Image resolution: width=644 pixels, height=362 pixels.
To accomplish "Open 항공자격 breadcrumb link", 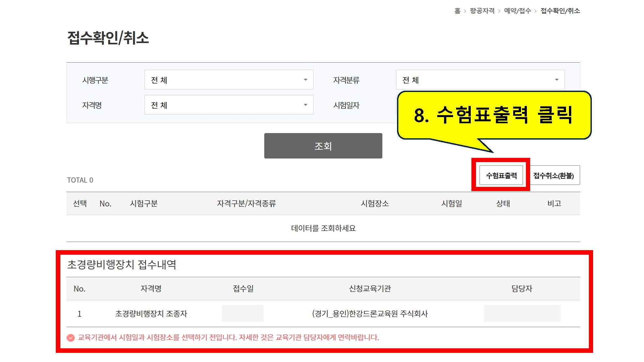I will [x=482, y=11].
